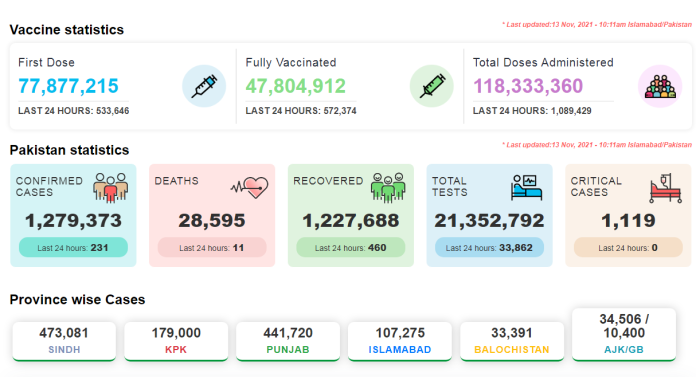Screen dimensions: 696x377
Task: Select the KPK province card
Action: tap(176, 341)
